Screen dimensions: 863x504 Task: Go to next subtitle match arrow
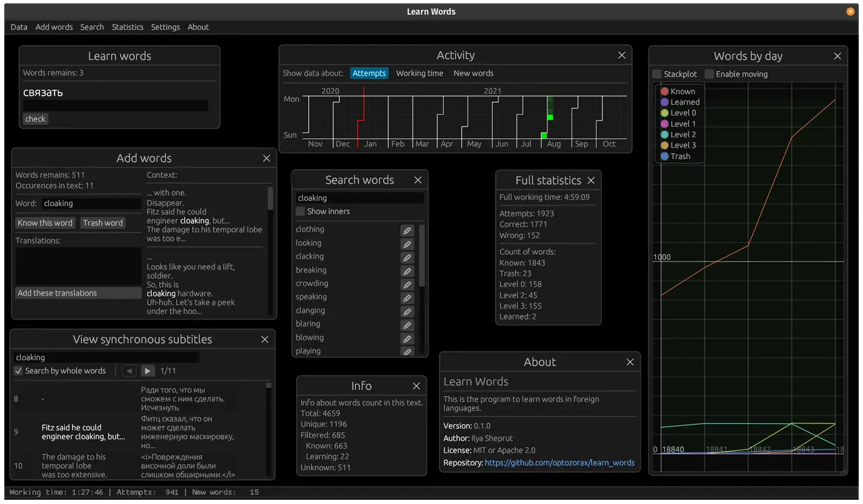tap(148, 371)
